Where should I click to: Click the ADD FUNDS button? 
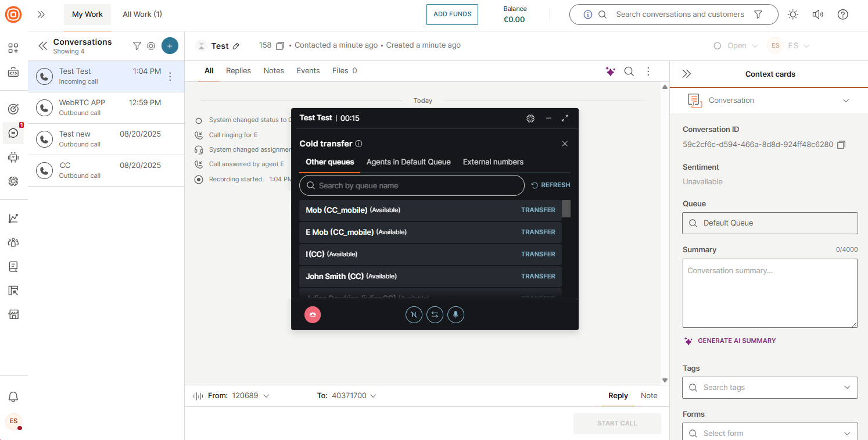(452, 15)
